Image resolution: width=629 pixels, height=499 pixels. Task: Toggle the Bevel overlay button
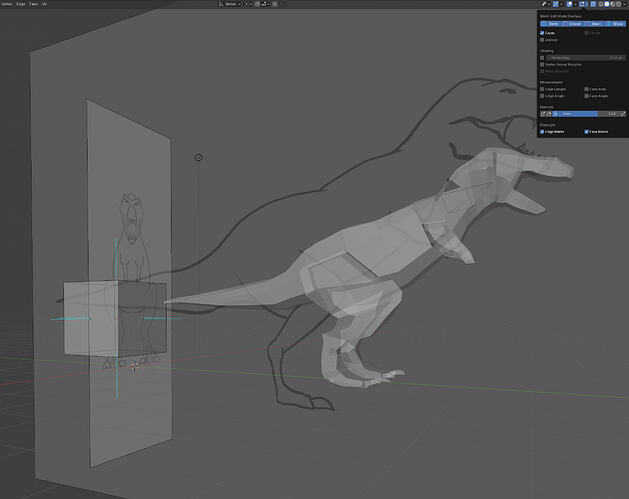point(550,24)
